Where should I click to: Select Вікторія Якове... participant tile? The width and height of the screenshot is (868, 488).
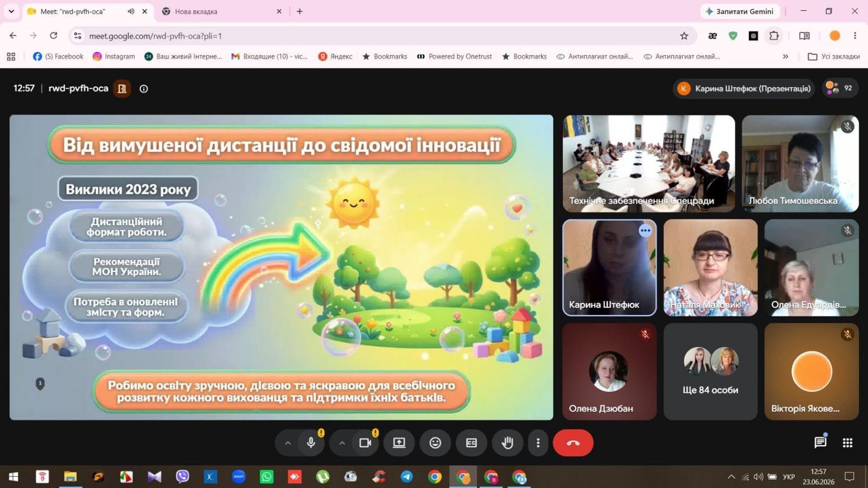(812, 371)
